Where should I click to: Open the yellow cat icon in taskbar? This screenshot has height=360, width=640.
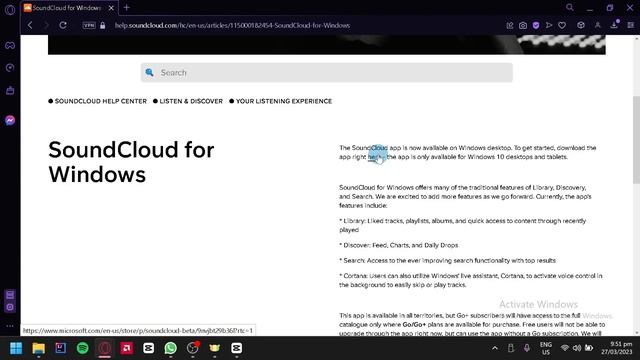pos(214,348)
